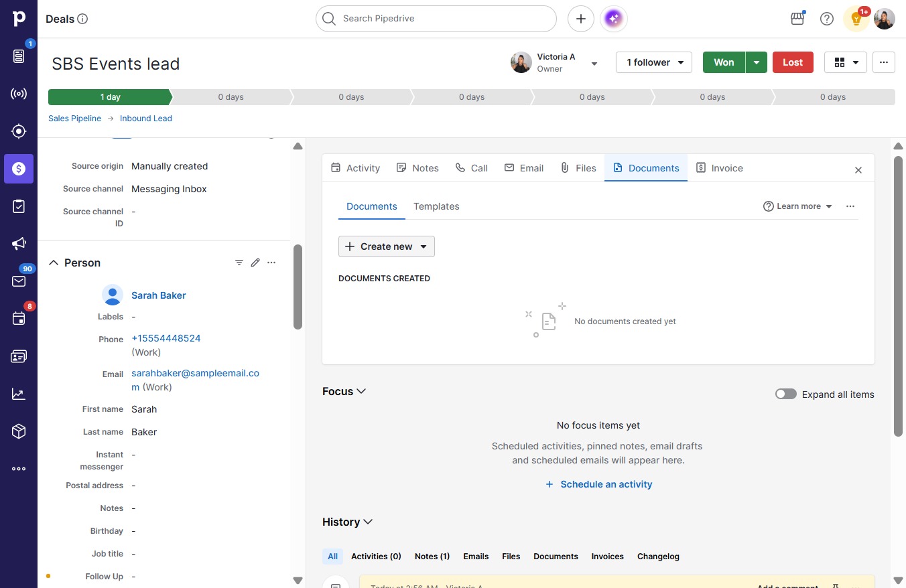Open the Sales Pipeline breadcrumb link
The image size is (906, 588).
(74, 119)
